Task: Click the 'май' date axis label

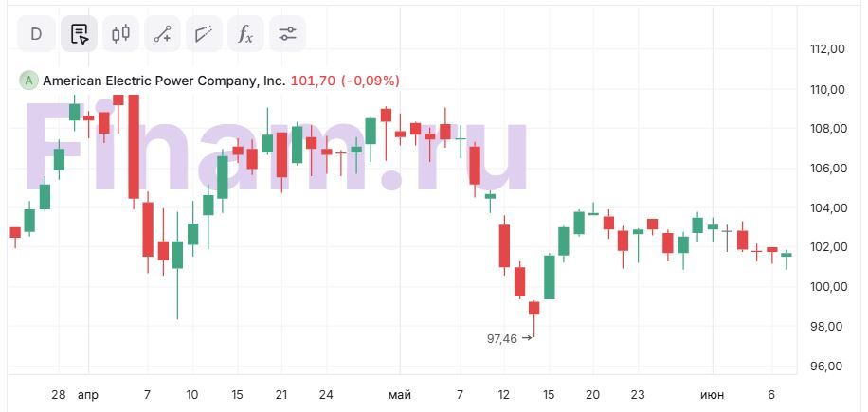Action: [x=400, y=394]
